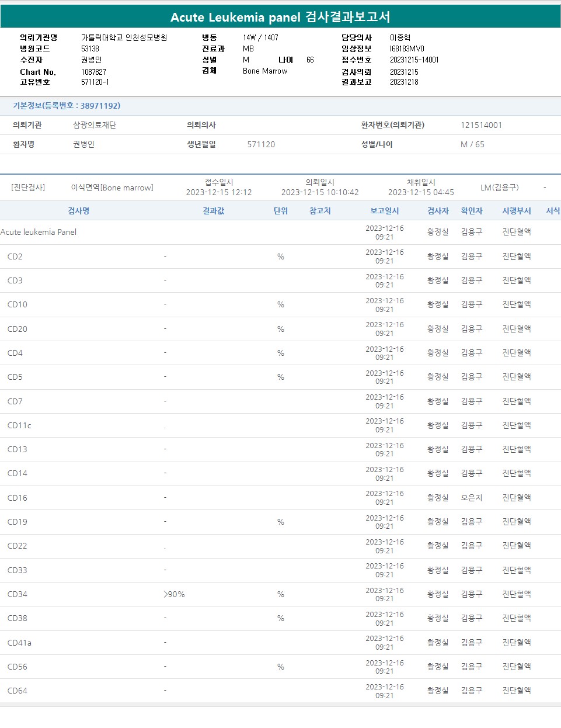Open the 기본정보 registration number 38971192 heading
This screenshot has height=728, width=561.
coord(67,106)
